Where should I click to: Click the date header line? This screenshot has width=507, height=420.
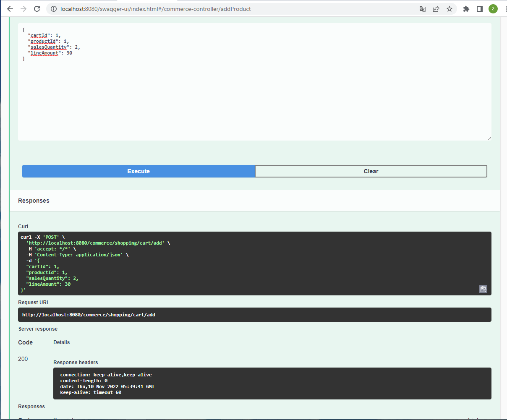107,386
